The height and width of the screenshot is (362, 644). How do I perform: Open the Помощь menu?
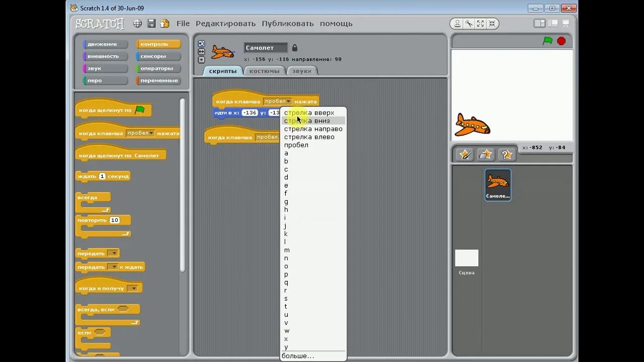pos(336,24)
